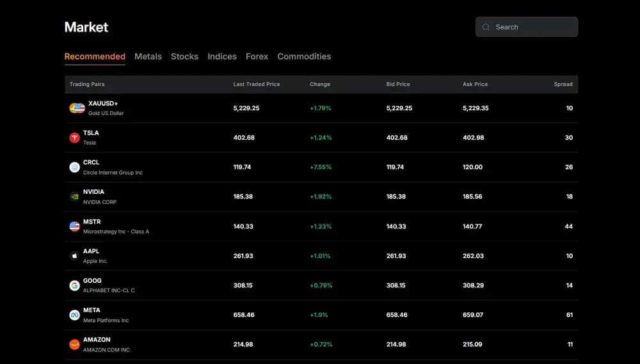Screen dimensions: 640x364
Task: Select the Recommended tab
Action: [x=95, y=56]
